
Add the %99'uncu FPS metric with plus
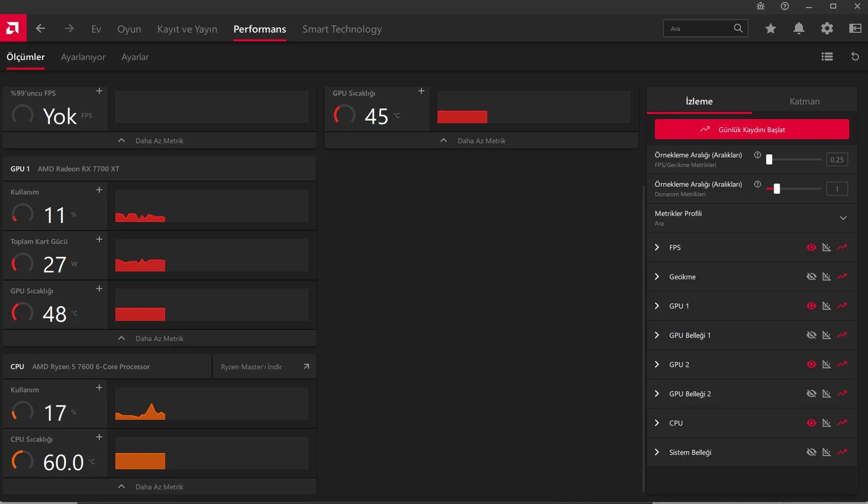(99, 91)
